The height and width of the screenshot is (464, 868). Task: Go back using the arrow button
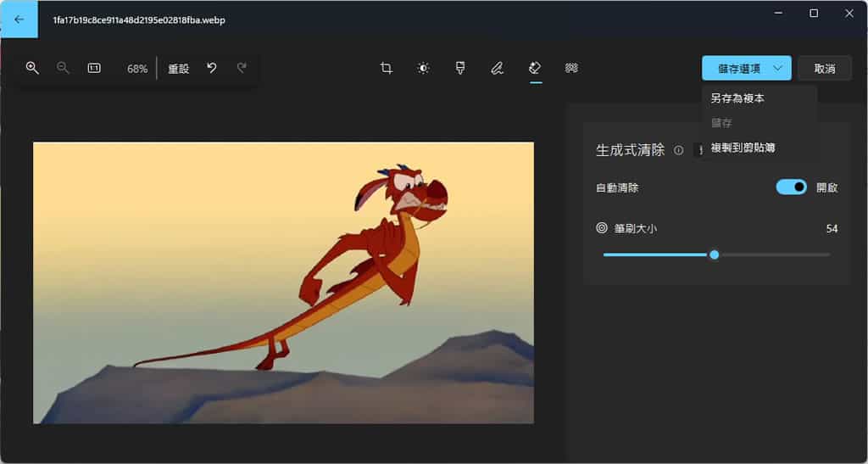(x=19, y=20)
